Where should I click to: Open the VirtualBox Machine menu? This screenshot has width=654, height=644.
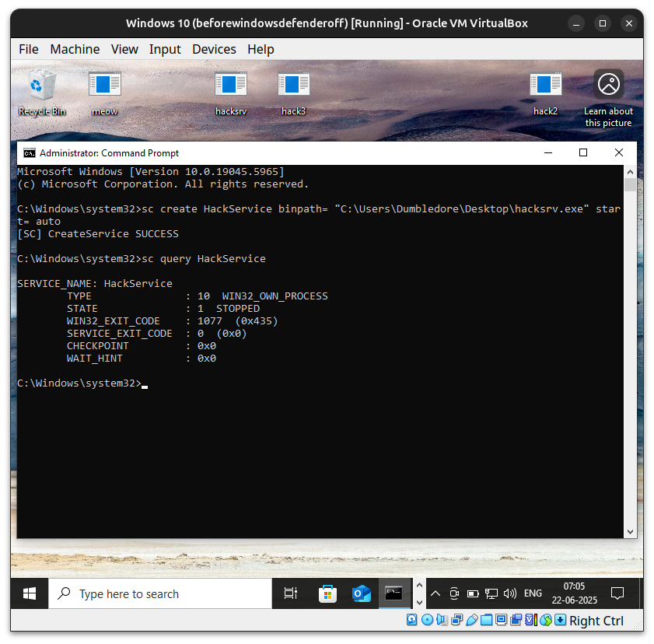pos(75,49)
